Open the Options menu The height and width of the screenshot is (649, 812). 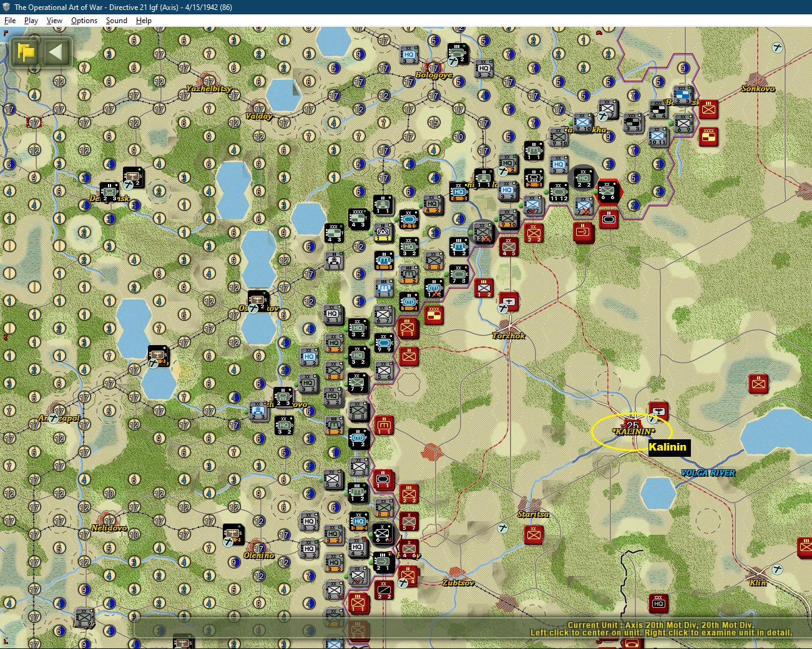pos(84,21)
